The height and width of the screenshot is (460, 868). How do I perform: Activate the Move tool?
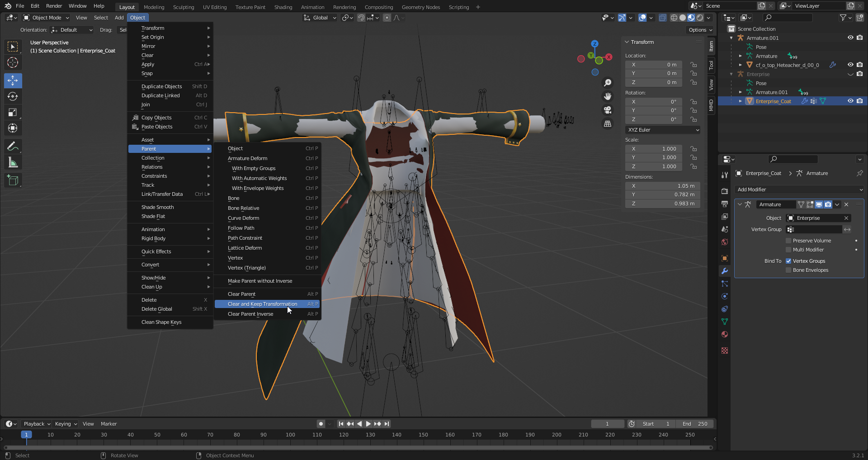pyautogui.click(x=13, y=81)
